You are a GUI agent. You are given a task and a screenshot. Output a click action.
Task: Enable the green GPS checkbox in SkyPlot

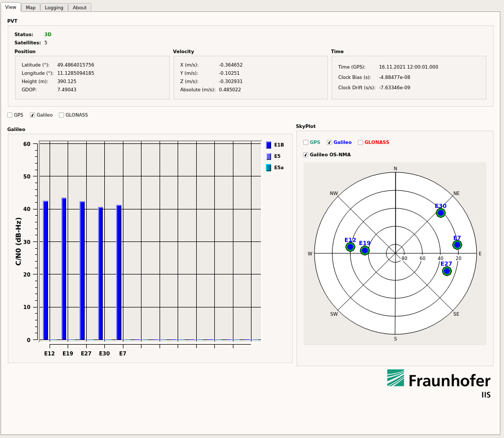point(306,142)
